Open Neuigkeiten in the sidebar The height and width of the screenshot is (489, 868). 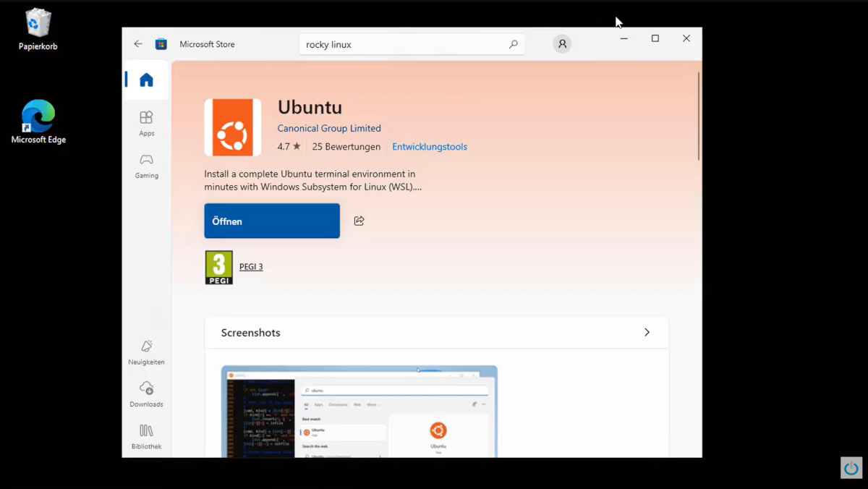pyautogui.click(x=146, y=352)
